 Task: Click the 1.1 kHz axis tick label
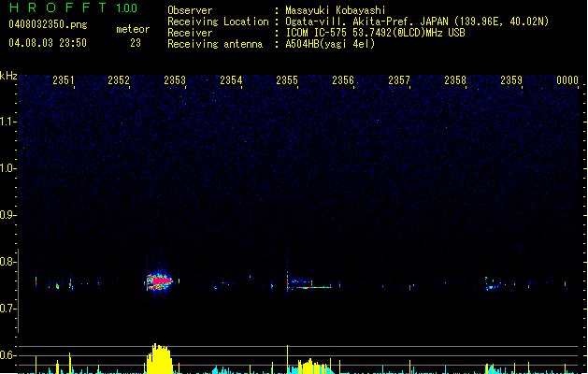click(8, 122)
